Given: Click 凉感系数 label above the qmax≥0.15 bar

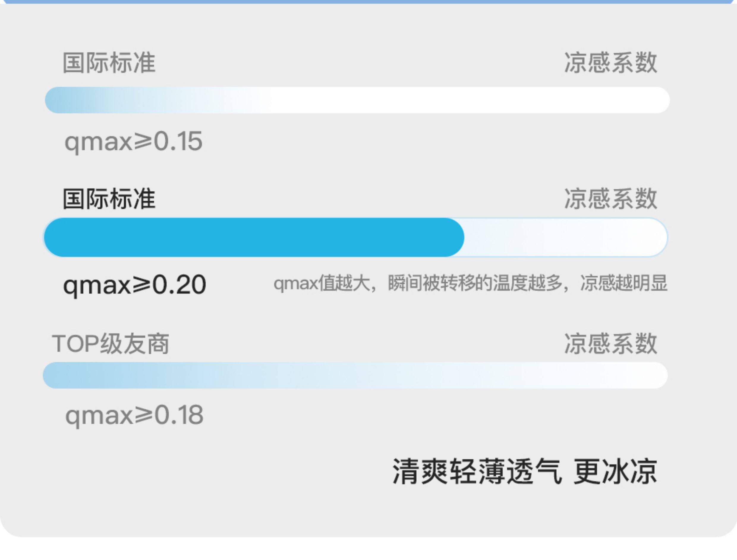Looking at the screenshot, I should click(610, 63).
